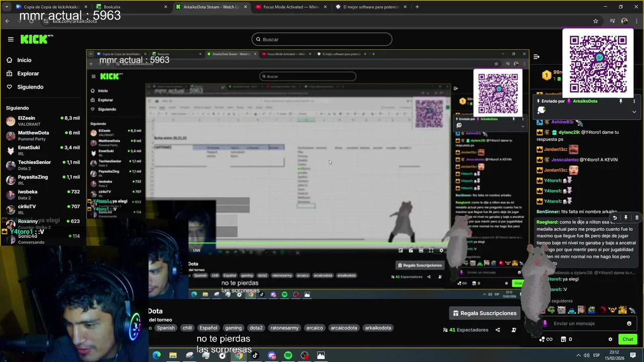This screenshot has width=644, height=362.
Task: Click username dylanc29 in chat
Action: tap(569, 132)
